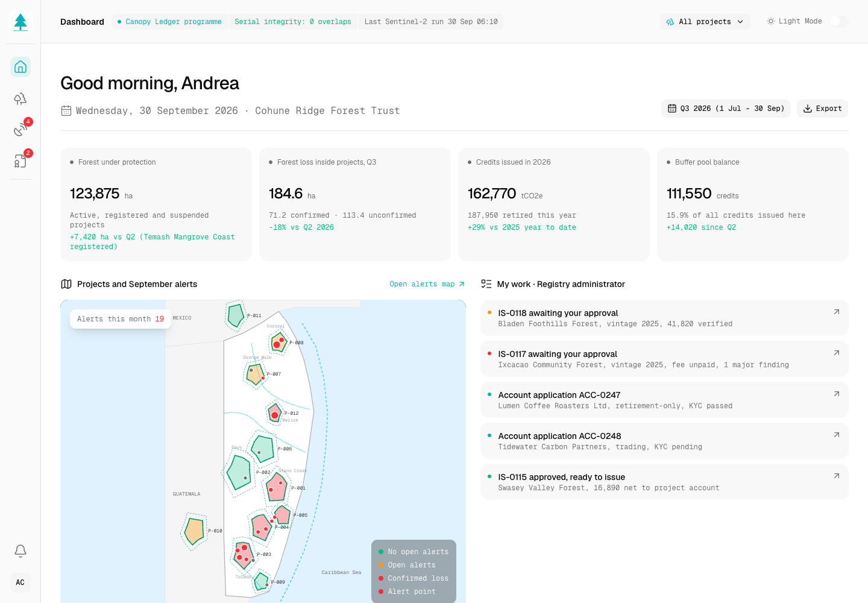Click the My work checklist icon
The height and width of the screenshot is (603, 868).
[486, 284]
